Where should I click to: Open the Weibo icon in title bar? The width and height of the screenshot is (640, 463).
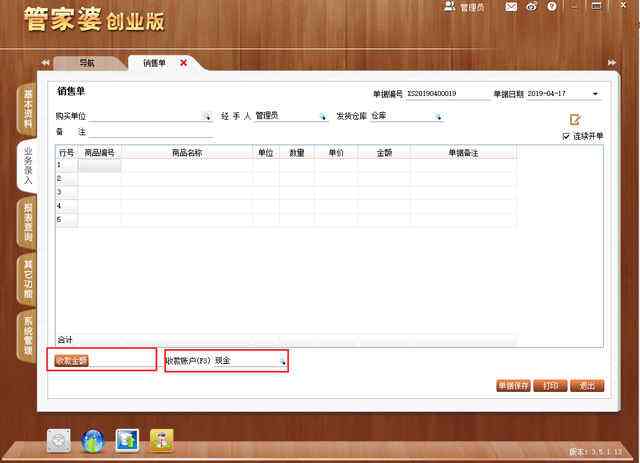click(x=531, y=7)
